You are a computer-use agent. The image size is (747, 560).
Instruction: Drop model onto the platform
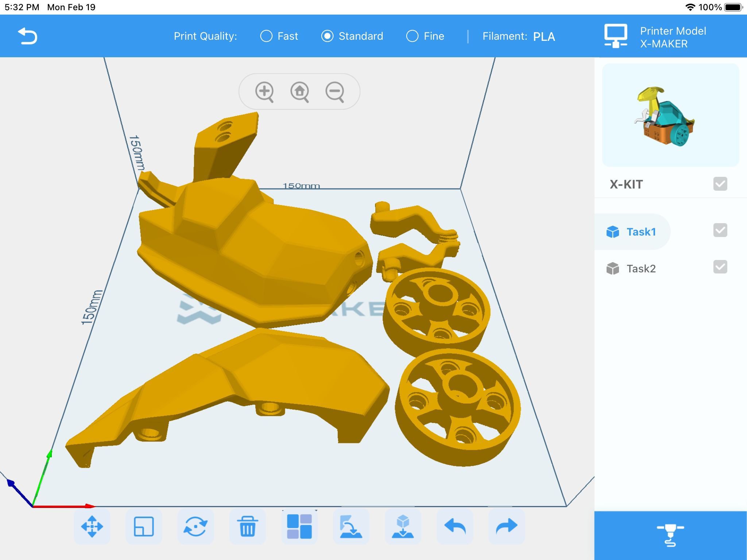(x=403, y=526)
